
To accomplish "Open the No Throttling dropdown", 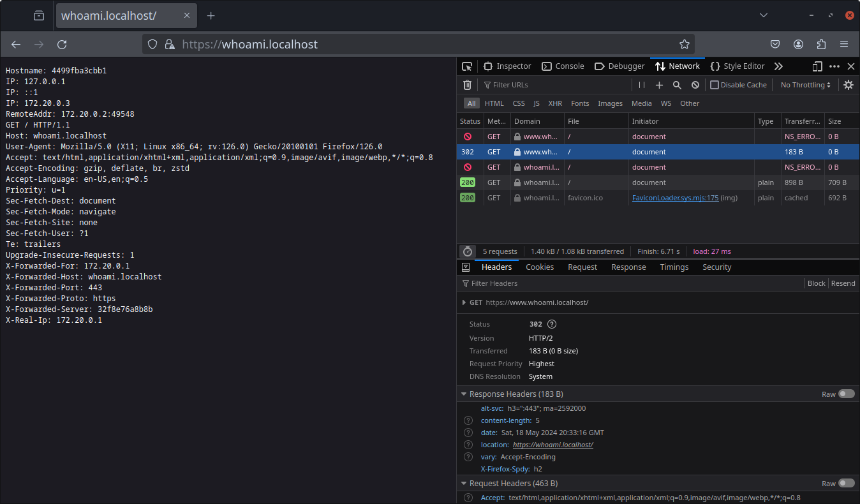I will click(x=806, y=85).
